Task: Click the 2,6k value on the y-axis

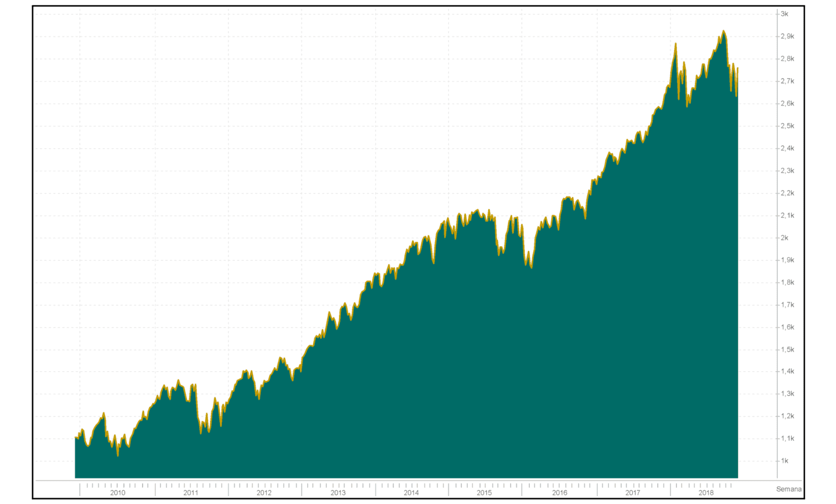Action: pos(788,103)
